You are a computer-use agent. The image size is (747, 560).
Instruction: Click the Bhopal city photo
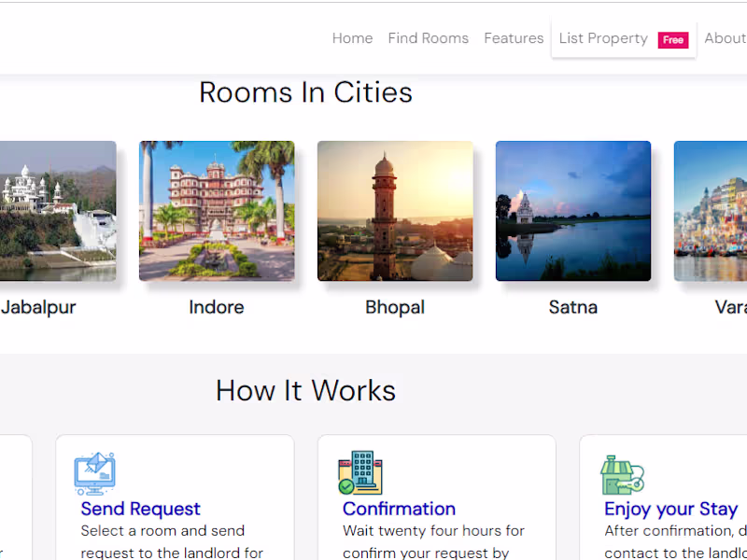tap(395, 211)
